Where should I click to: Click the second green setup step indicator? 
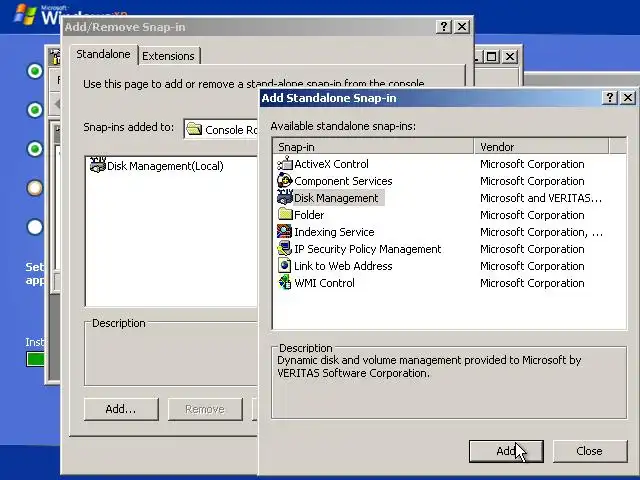35,110
